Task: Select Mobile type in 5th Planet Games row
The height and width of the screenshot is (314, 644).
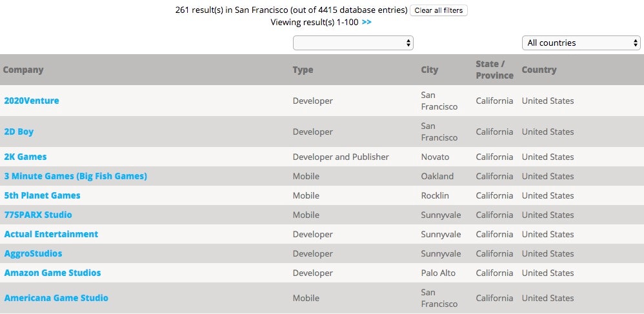Action: pos(306,195)
